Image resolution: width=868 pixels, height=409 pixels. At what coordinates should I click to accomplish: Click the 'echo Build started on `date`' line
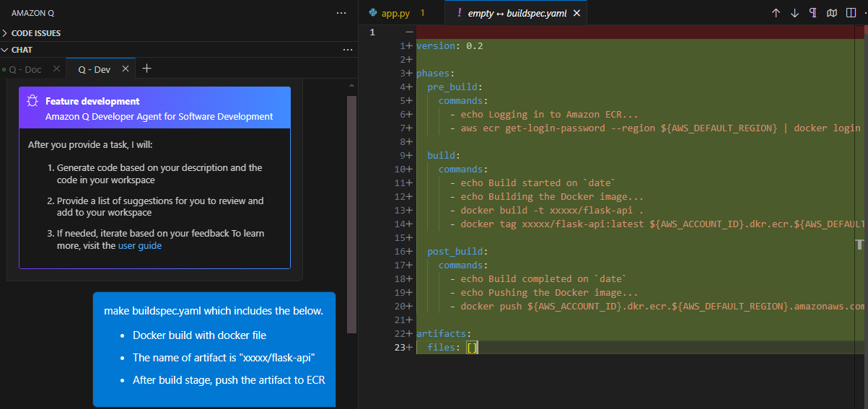pos(533,182)
